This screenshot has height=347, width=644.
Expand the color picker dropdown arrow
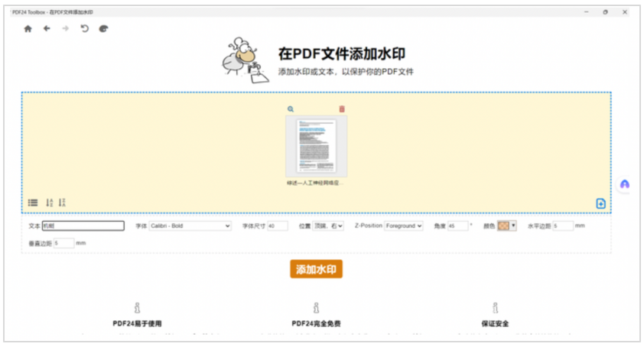pos(513,225)
